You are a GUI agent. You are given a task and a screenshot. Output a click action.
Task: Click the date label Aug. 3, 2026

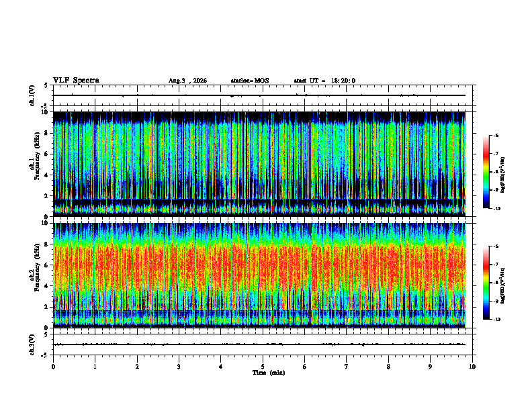pos(187,81)
